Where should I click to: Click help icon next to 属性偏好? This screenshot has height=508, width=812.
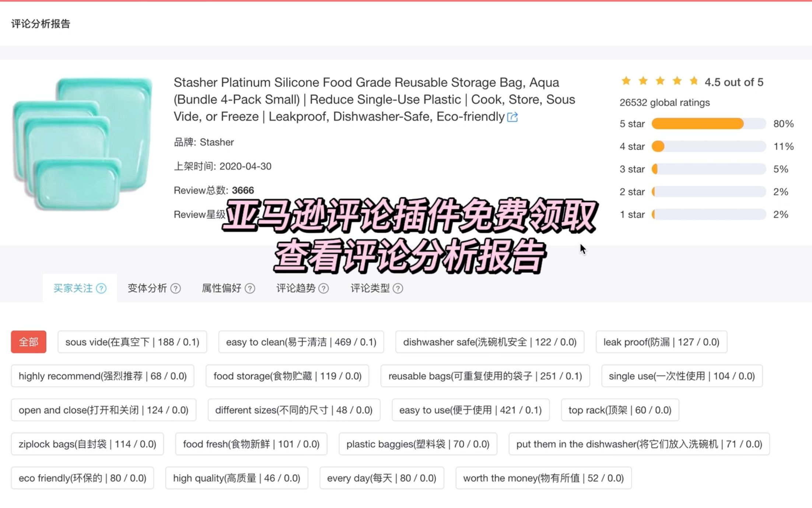pyautogui.click(x=250, y=288)
